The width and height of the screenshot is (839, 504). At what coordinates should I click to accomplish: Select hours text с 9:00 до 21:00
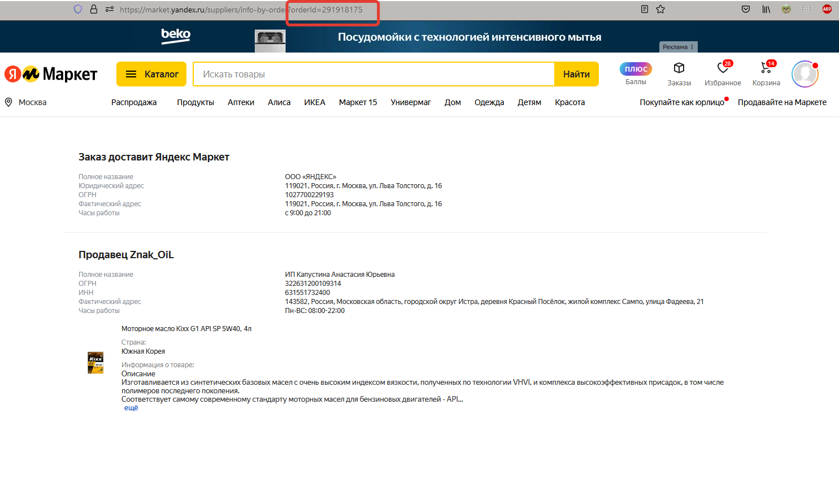pyautogui.click(x=308, y=213)
